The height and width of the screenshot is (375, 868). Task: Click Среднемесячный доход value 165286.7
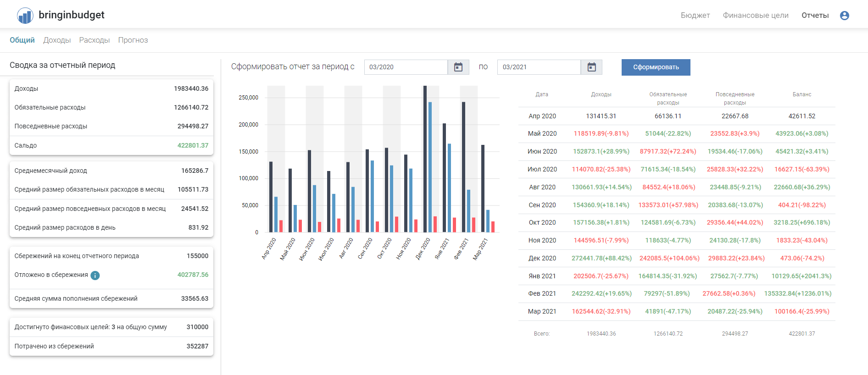pyautogui.click(x=195, y=171)
